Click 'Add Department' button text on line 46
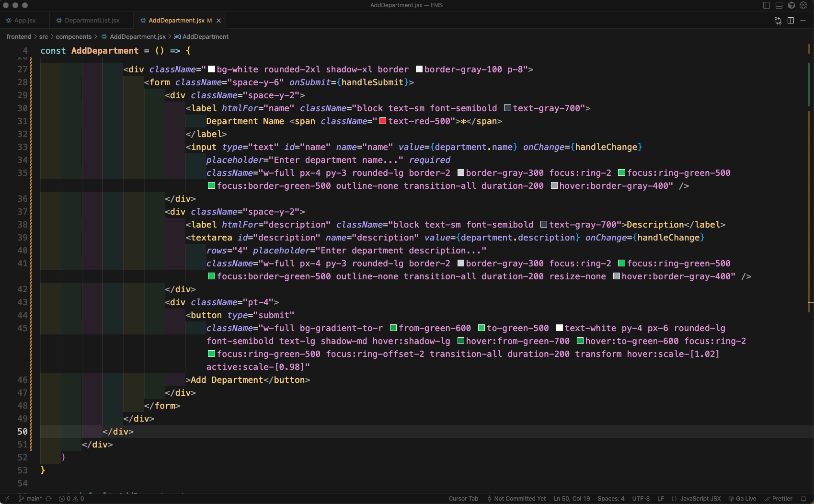Image resolution: width=814 pixels, height=504 pixels. click(227, 380)
